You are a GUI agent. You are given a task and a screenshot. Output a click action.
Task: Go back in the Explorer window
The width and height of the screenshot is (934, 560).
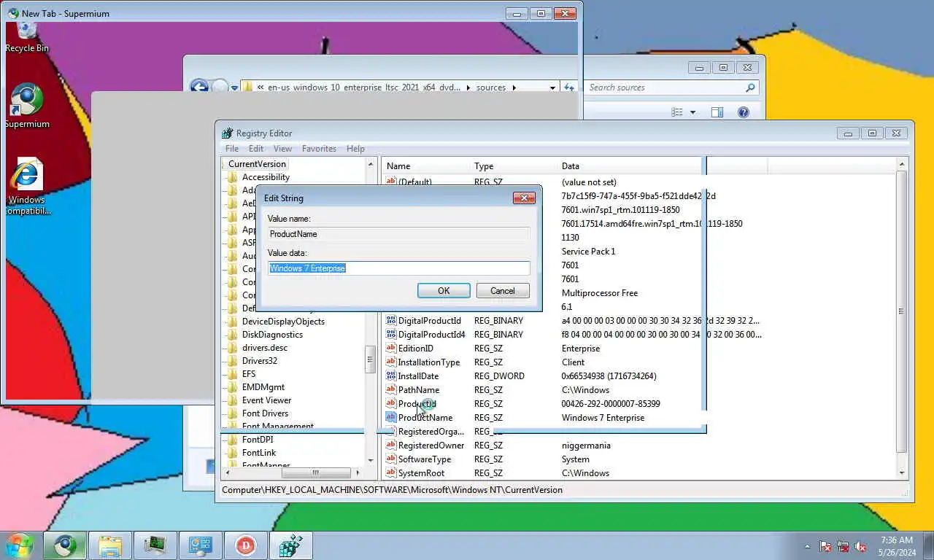tap(198, 87)
